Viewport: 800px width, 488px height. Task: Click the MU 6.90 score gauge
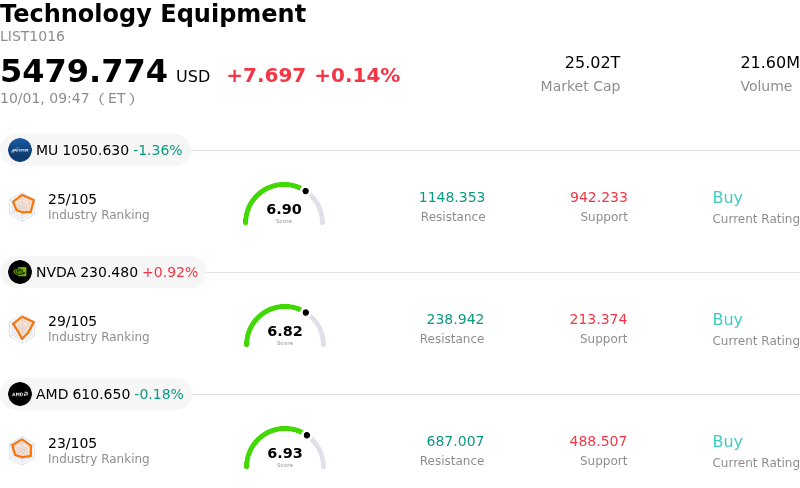click(x=284, y=204)
